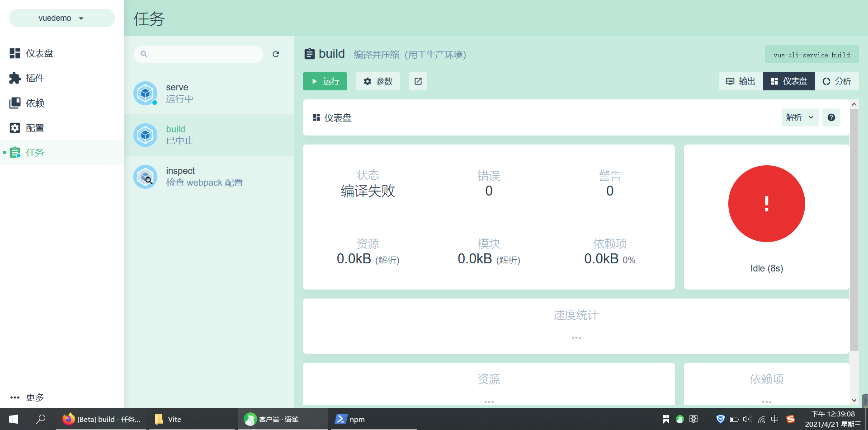Expand the 解析 size mode dropdown

click(x=800, y=117)
